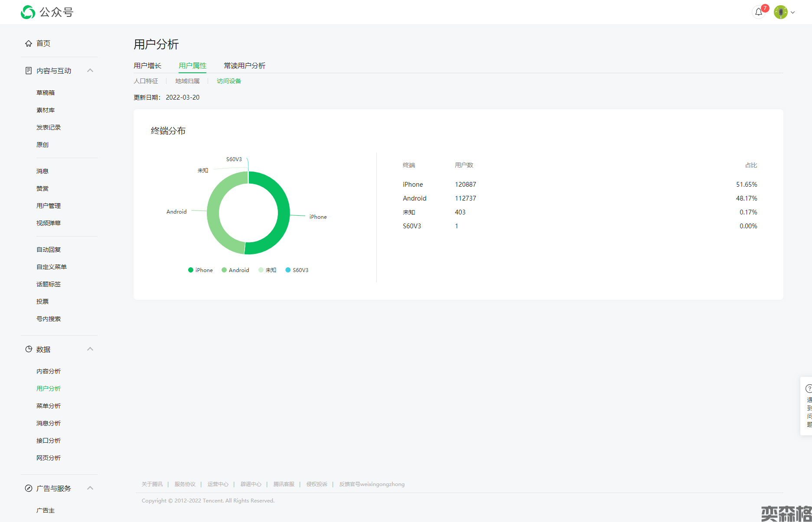Switch to the 用户增长 tab
The image size is (812, 522).
[147, 66]
